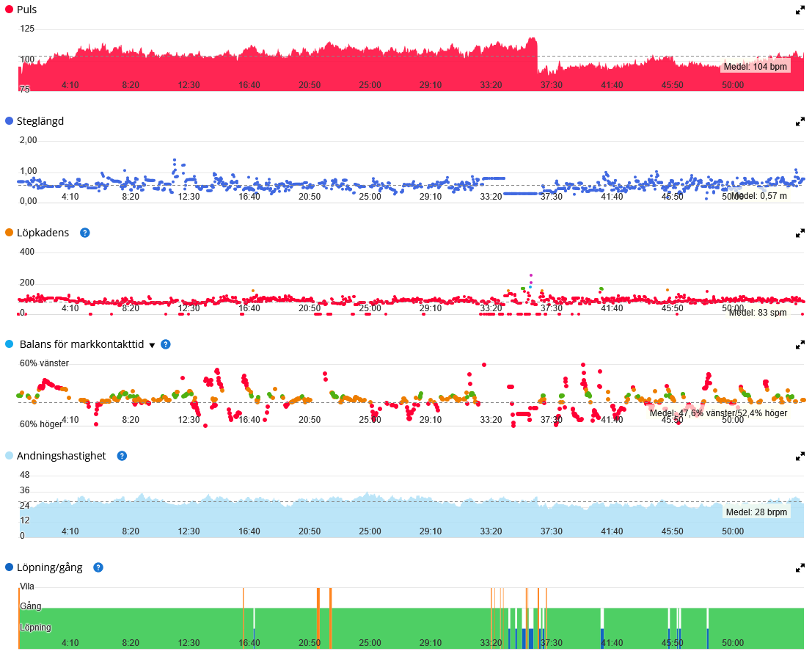Click the 12:30 time mark on Steglängd chart
This screenshot has width=812, height=654.
[x=189, y=197]
